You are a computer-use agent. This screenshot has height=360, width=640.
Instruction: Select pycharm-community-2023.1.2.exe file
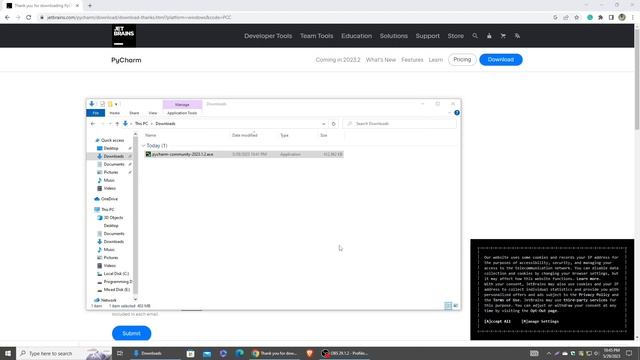click(244, 154)
